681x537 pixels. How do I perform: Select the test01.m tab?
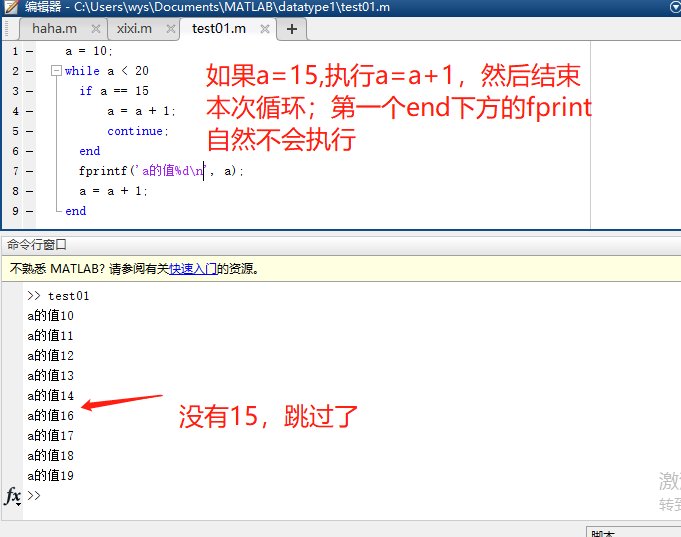[x=219, y=29]
